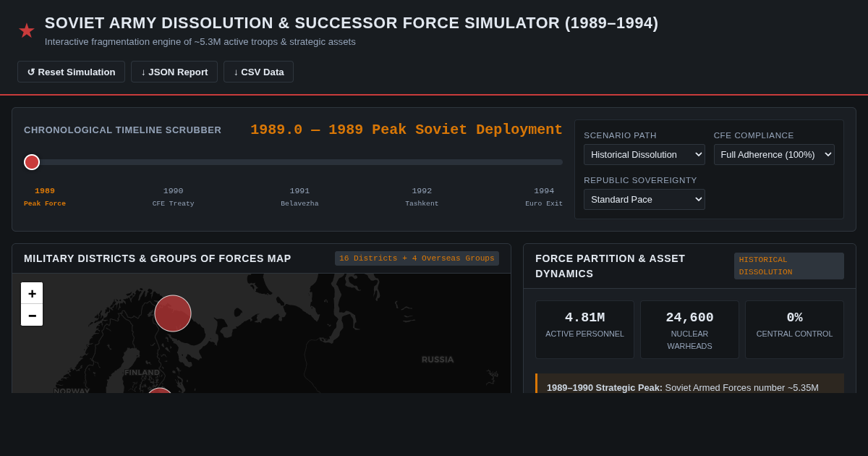Open the Scenario Path dropdown
868x456 pixels.
(644, 154)
